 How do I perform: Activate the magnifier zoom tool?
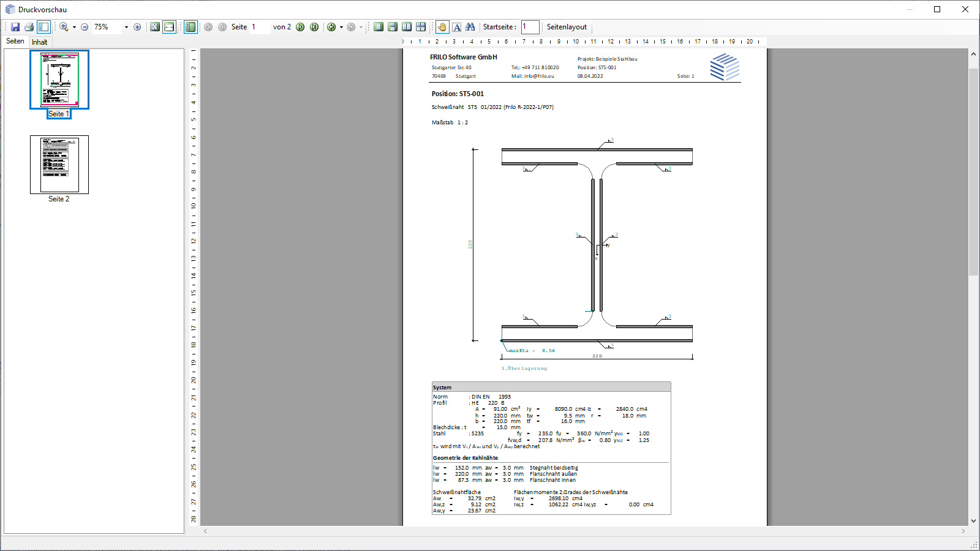point(64,27)
